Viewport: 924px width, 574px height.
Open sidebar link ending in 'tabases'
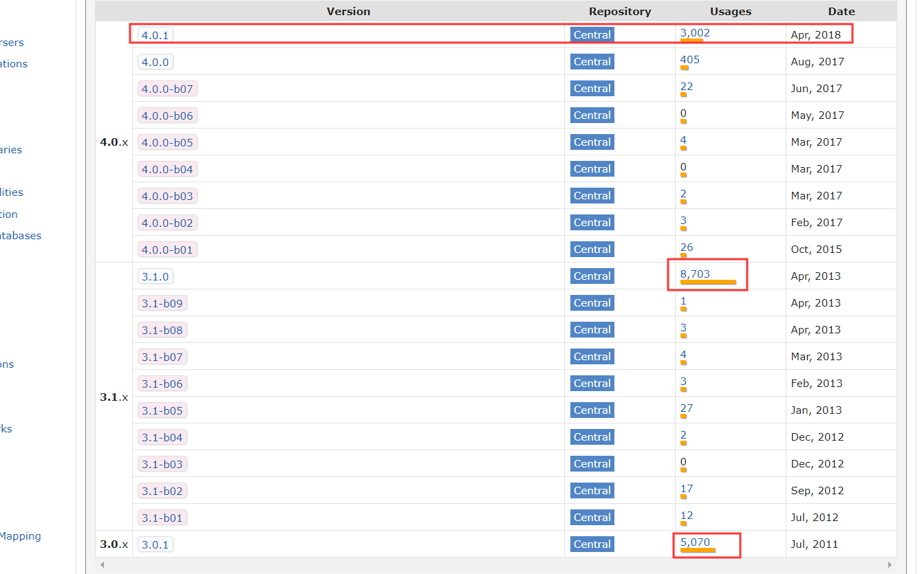(x=21, y=236)
